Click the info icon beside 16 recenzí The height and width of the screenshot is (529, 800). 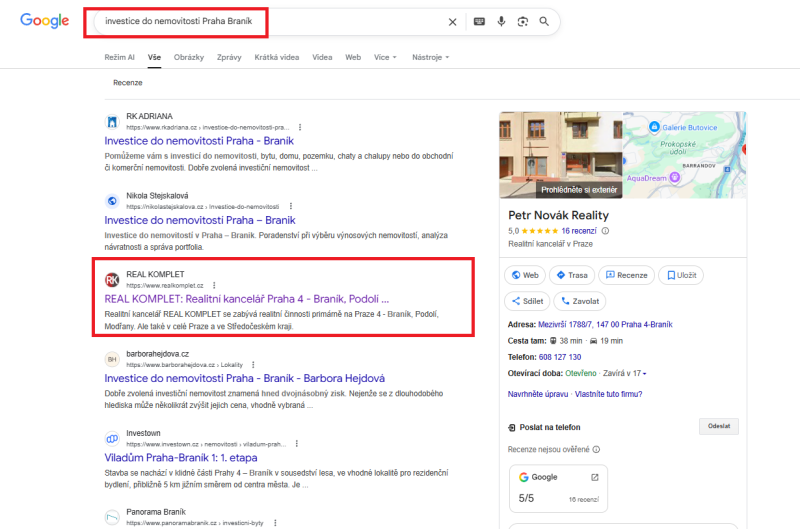coord(605,230)
